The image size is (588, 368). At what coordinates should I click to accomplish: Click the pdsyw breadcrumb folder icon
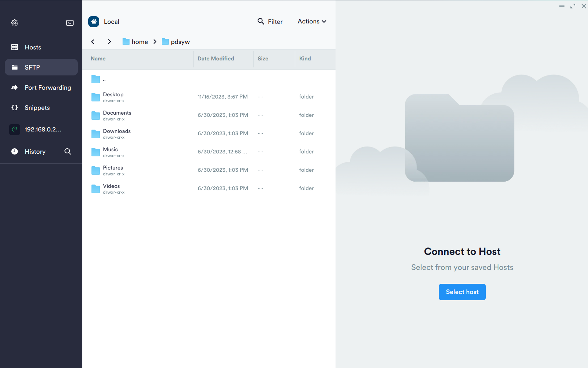[165, 42]
